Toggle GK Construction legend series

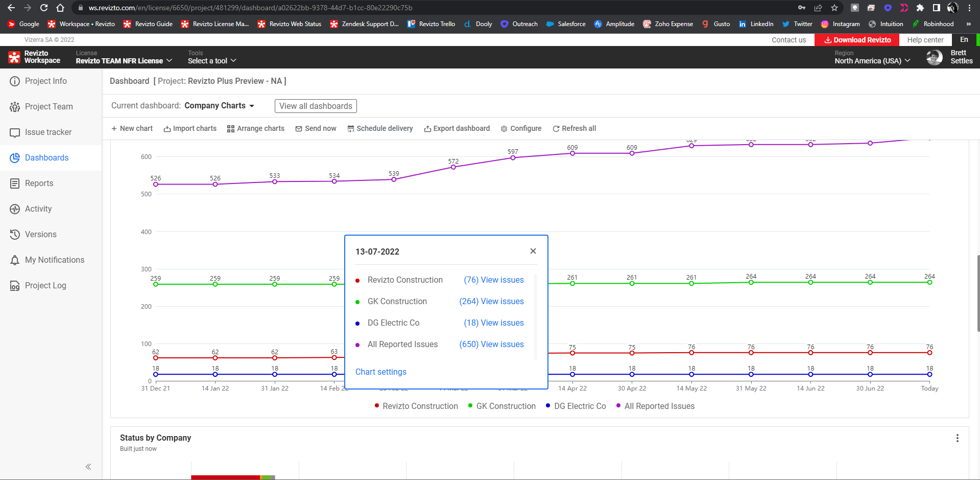coord(501,406)
